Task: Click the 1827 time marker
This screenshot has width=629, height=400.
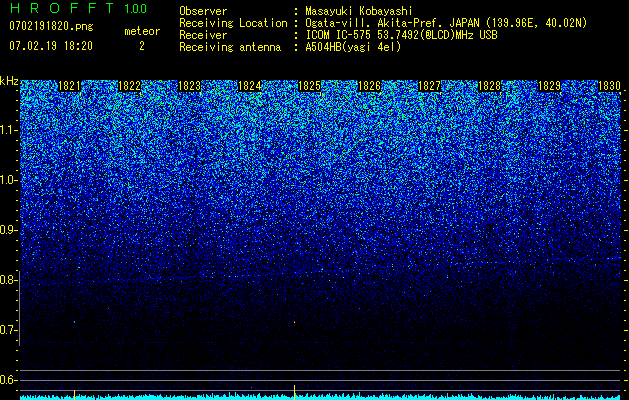Action: click(430, 86)
